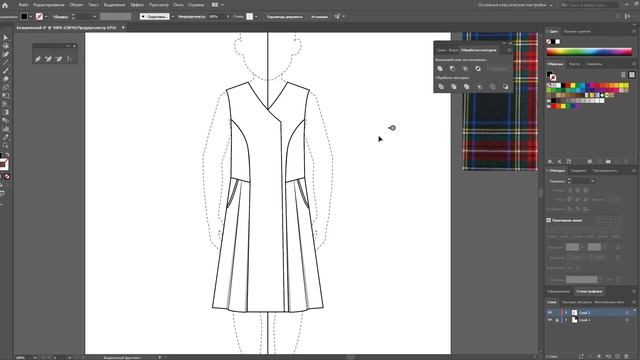Click the Divide pathfinder icon
This screenshot has height=360, width=640.
[x=441, y=87]
